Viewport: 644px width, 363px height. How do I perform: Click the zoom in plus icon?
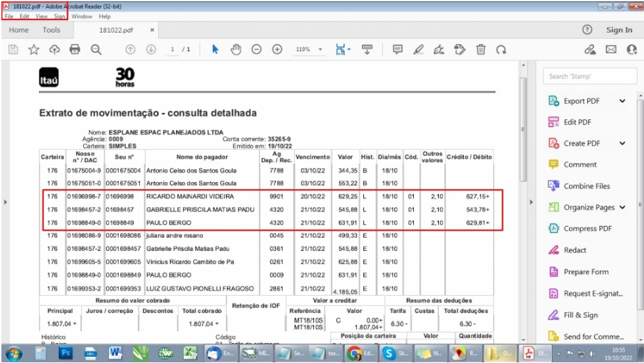point(277,49)
